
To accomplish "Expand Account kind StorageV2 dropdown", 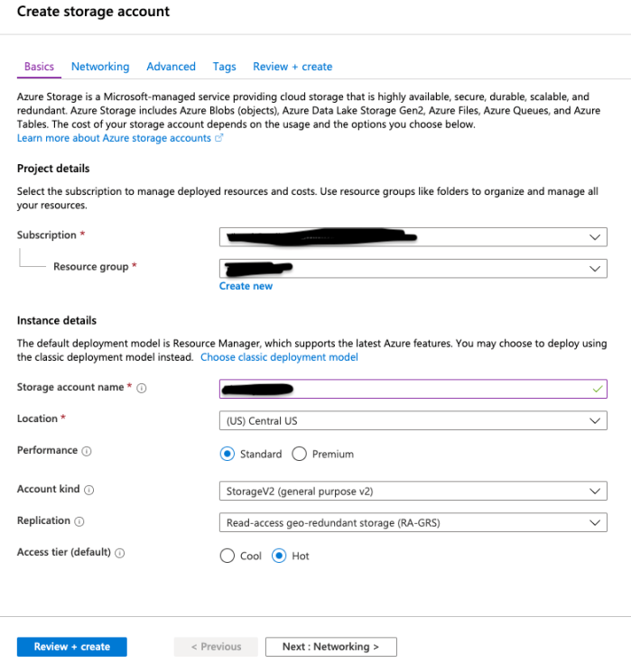I will tap(413, 491).
